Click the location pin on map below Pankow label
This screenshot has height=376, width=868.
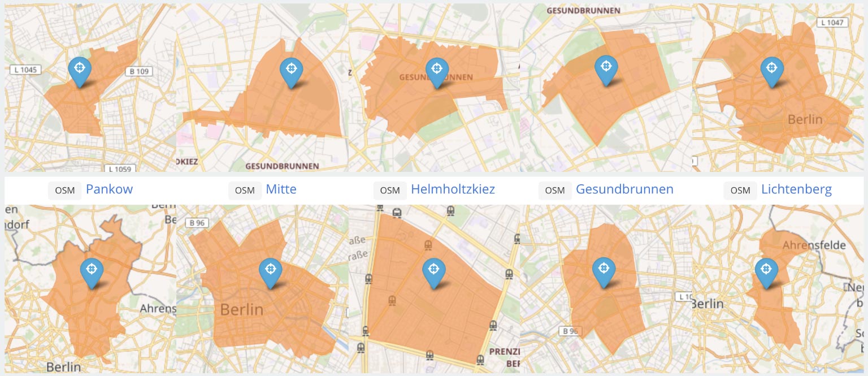pyautogui.click(x=92, y=271)
